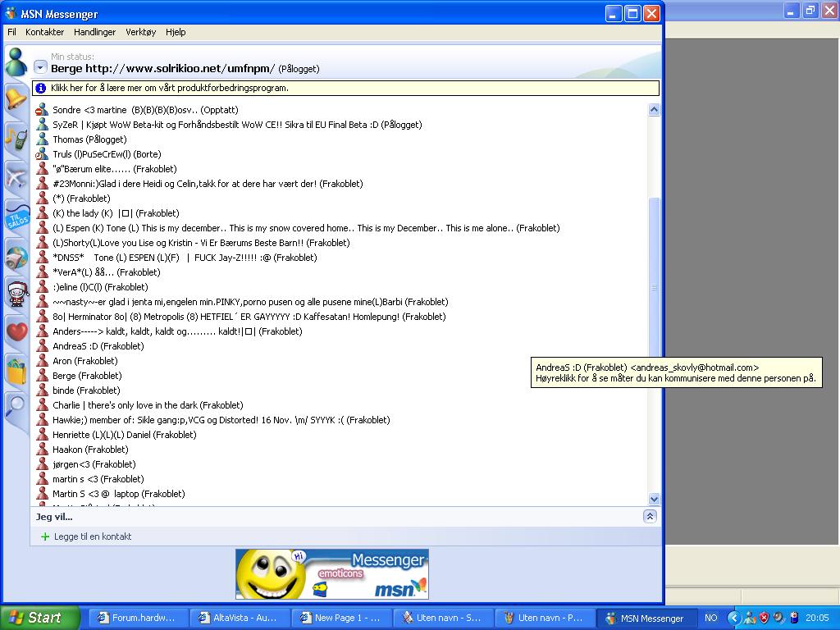Switch to Forum.hardw... taskbar window
840x630 pixels.
click(138, 618)
